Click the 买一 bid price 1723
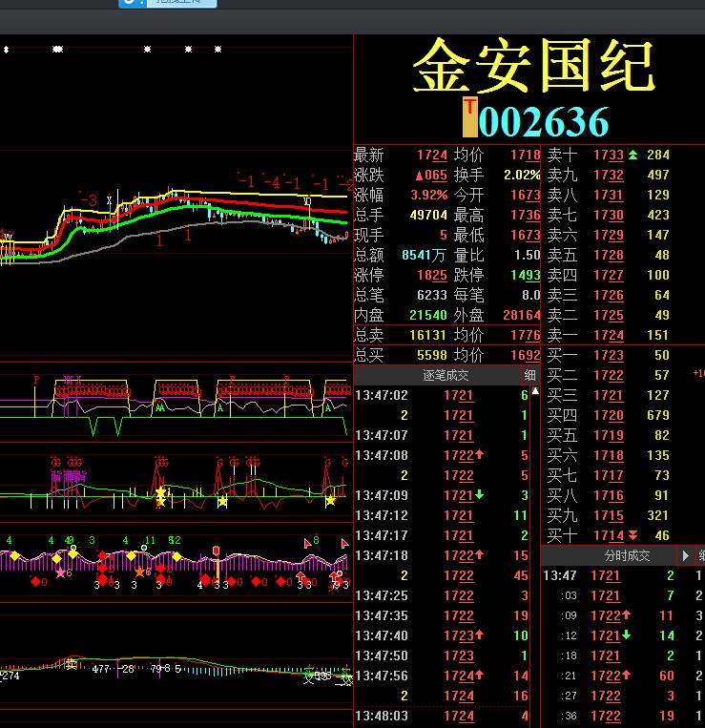Screen dimensions: 705x728 (x=609, y=355)
